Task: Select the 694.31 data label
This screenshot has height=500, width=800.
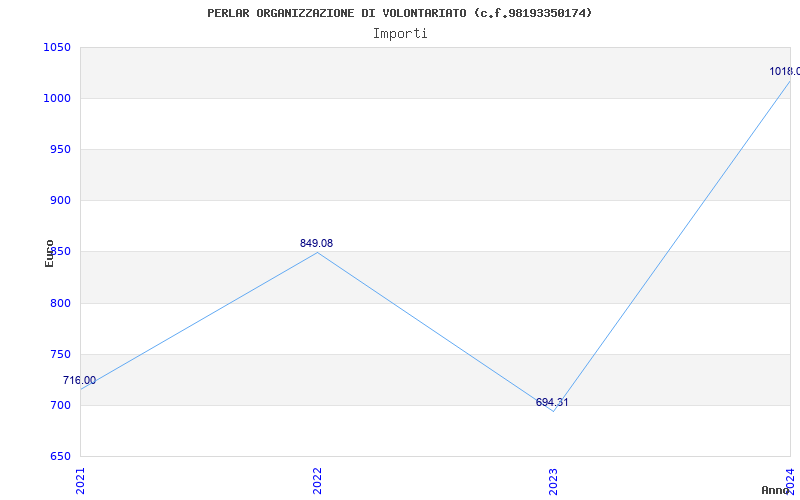Action: tap(552, 403)
